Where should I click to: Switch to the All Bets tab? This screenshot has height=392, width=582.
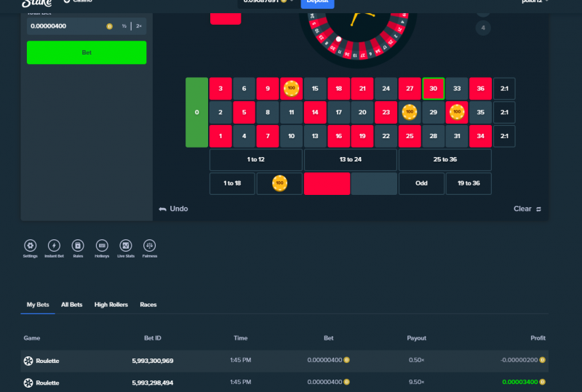[x=71, y=305]
